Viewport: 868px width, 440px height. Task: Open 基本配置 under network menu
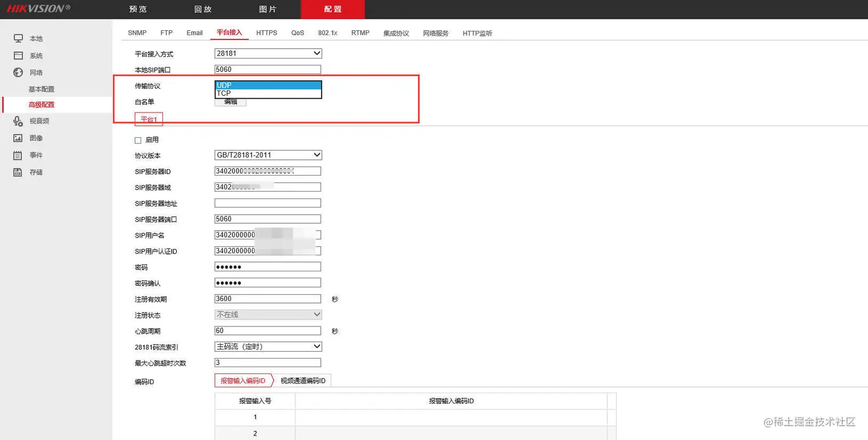41,89
